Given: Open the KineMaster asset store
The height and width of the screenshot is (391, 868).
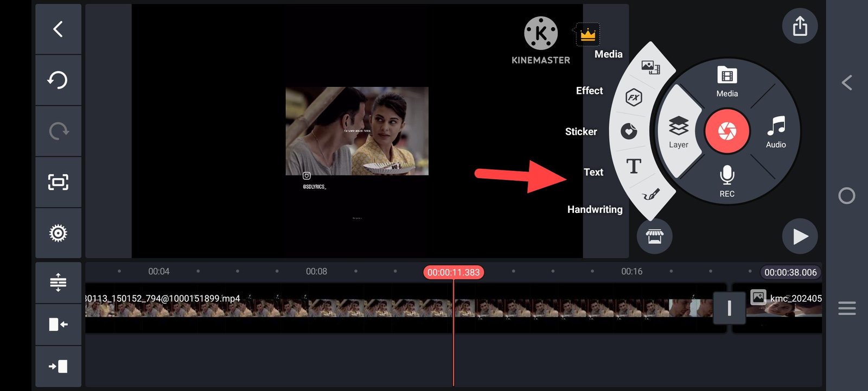Looking at the screenshot, I should click(654, 236).
